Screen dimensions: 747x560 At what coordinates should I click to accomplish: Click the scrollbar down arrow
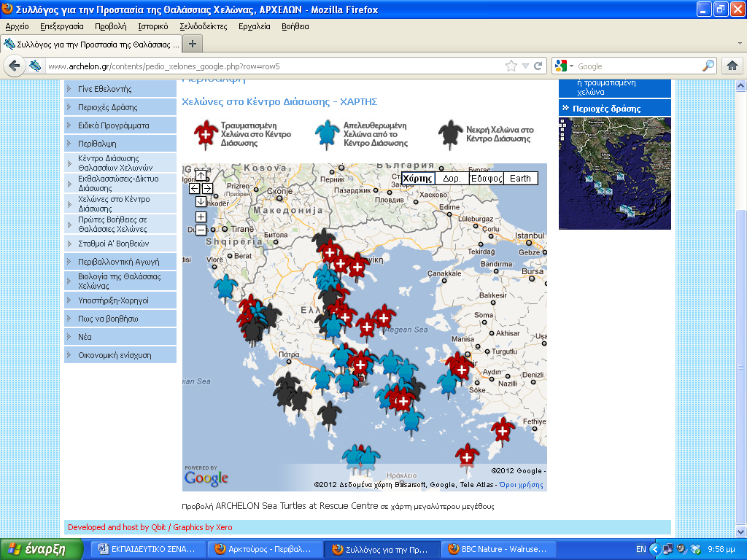[x=741, y=532]
